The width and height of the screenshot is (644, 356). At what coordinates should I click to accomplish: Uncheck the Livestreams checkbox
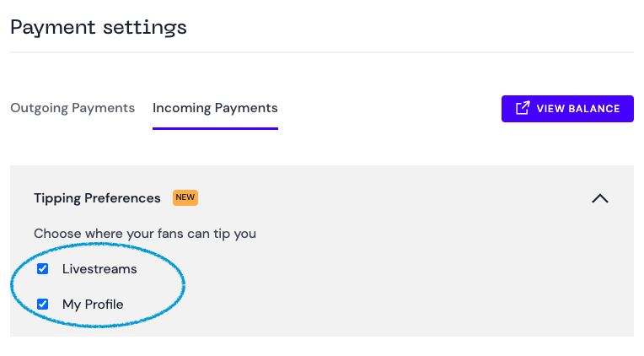pos(43,269)
